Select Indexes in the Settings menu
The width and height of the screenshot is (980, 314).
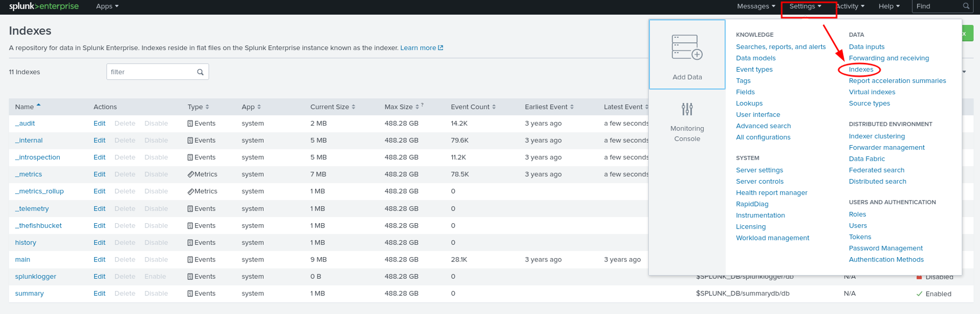point(861,70)
